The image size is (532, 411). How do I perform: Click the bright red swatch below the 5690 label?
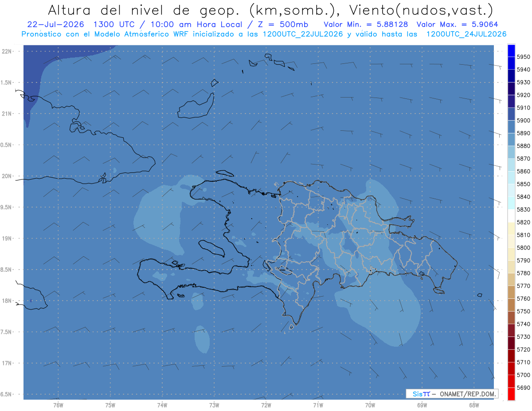pos(511,394)
